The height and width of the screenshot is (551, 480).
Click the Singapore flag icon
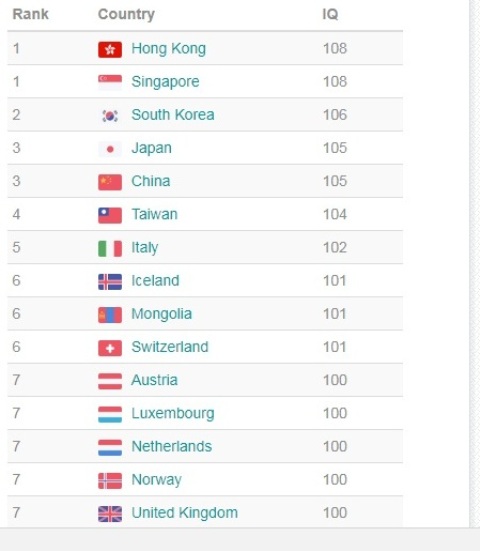tap(110, 82)
